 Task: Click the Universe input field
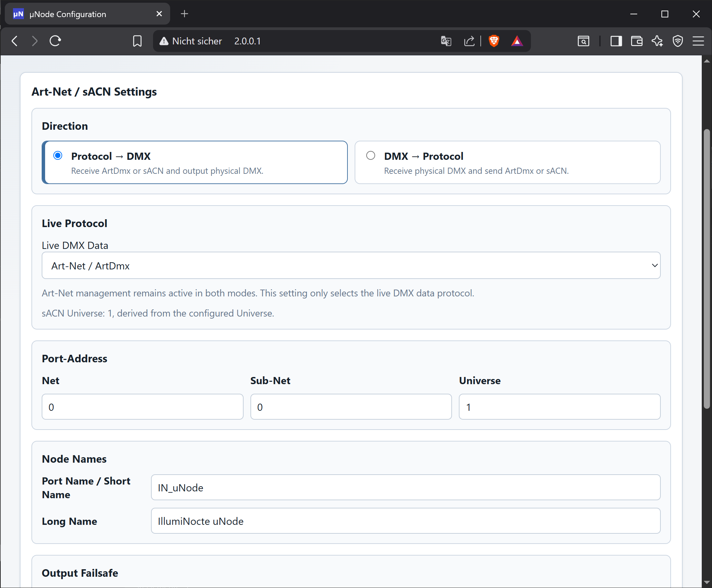click(x=559, y=407)
